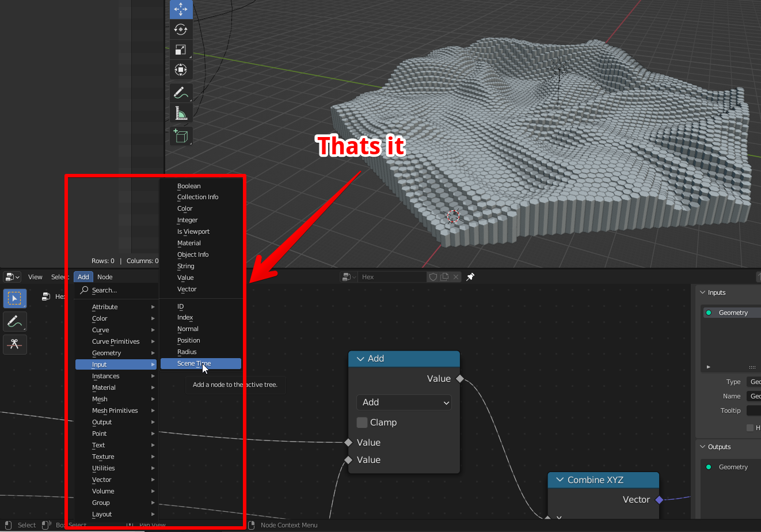Screen dimensions: 761x532
Task: Select the Cut Links scissors tool
Action: (15, 344)
